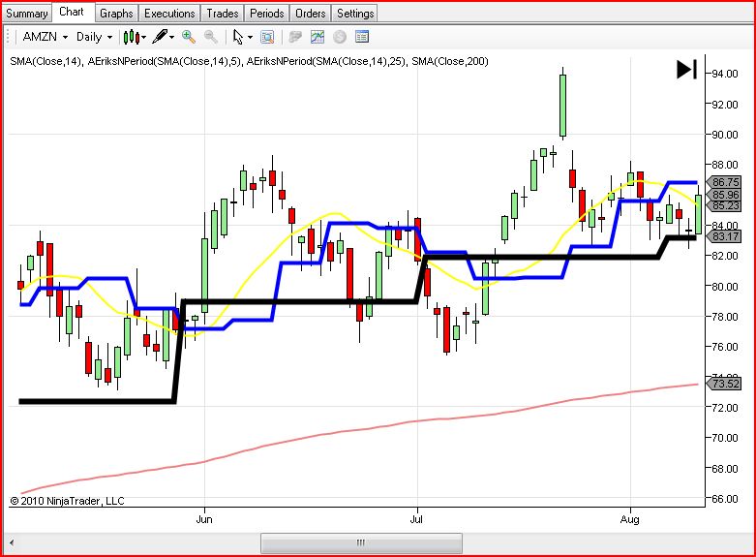Open the indicators icon
Image resolution: width=756 pixels, height=557 pixels.
[x=318, y=37]
